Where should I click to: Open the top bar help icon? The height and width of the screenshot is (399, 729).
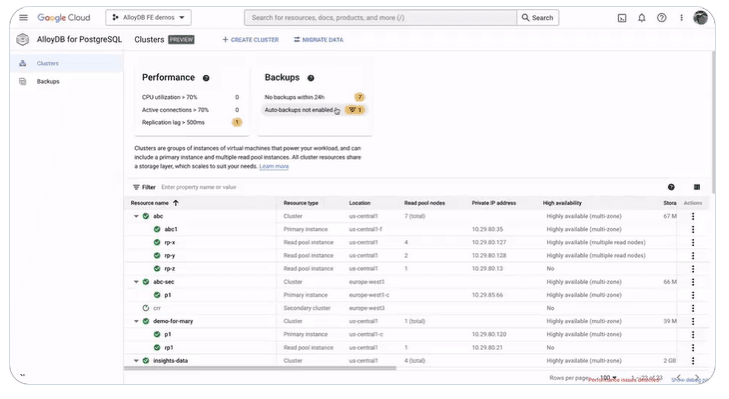(x=661, y=18)
